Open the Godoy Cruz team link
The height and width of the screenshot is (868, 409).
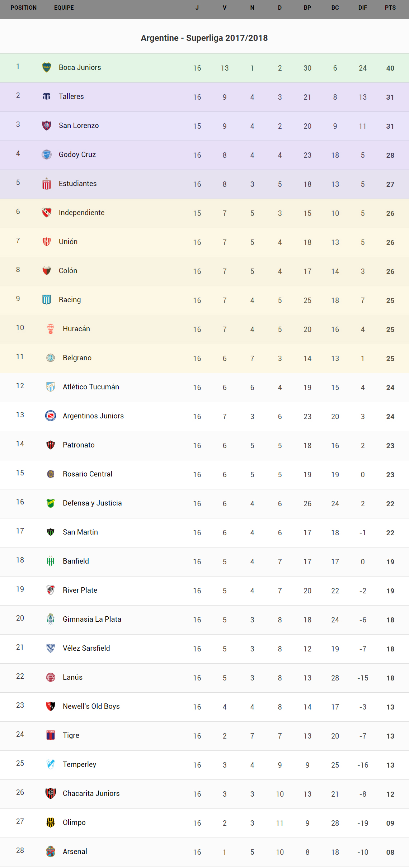[77, 155]
